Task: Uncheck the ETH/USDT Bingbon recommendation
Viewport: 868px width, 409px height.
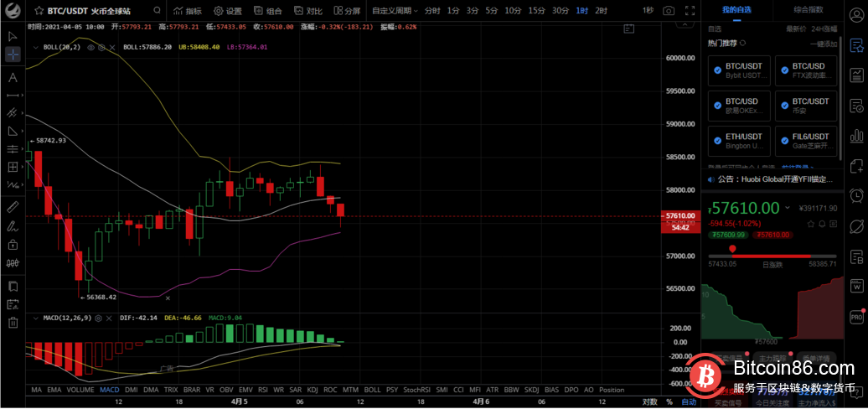Action: pyautogui.click(x=717, y=141)
